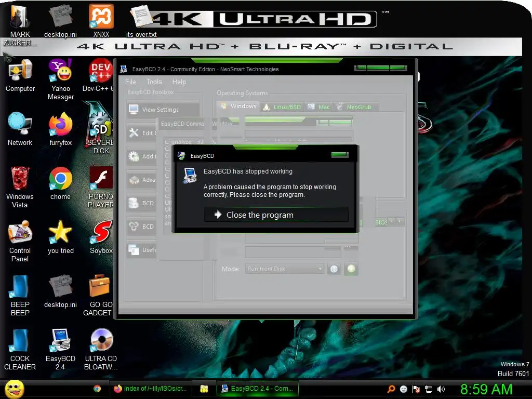The height and width of the screenshot is (399, 532).
Task: Click the useful utilities toolbox button
Action: click(x=142, y=250)
